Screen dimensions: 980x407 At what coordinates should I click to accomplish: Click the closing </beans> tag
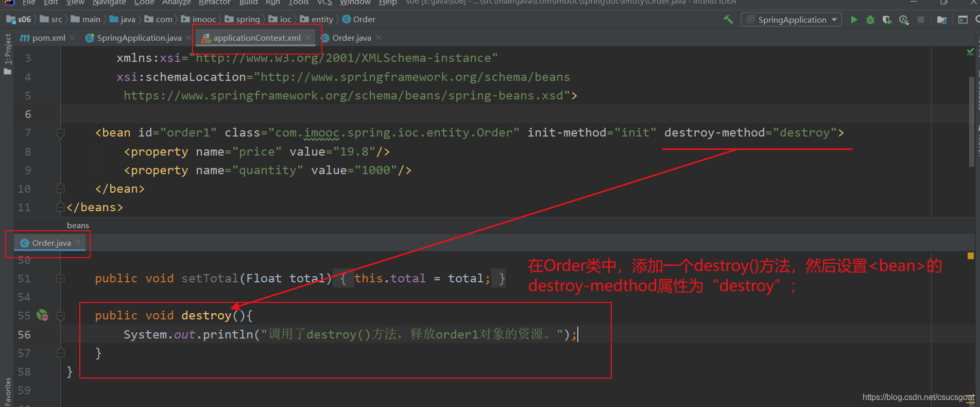95,207
